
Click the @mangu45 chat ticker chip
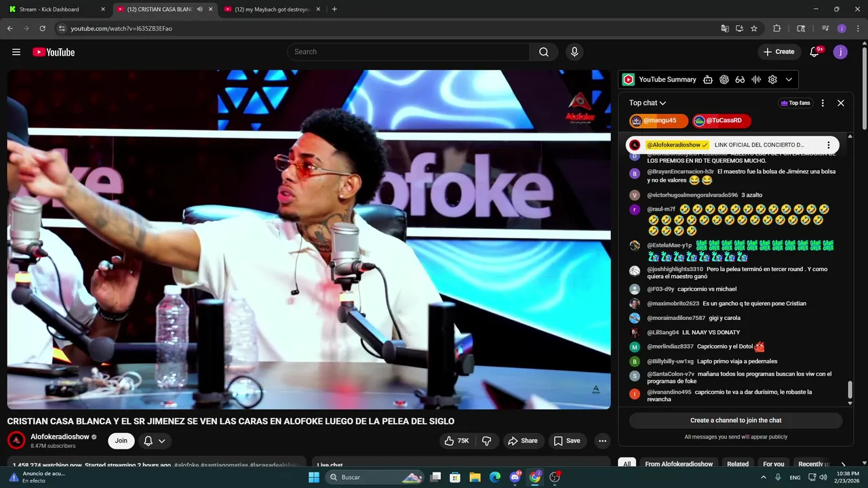pos(658,121)
